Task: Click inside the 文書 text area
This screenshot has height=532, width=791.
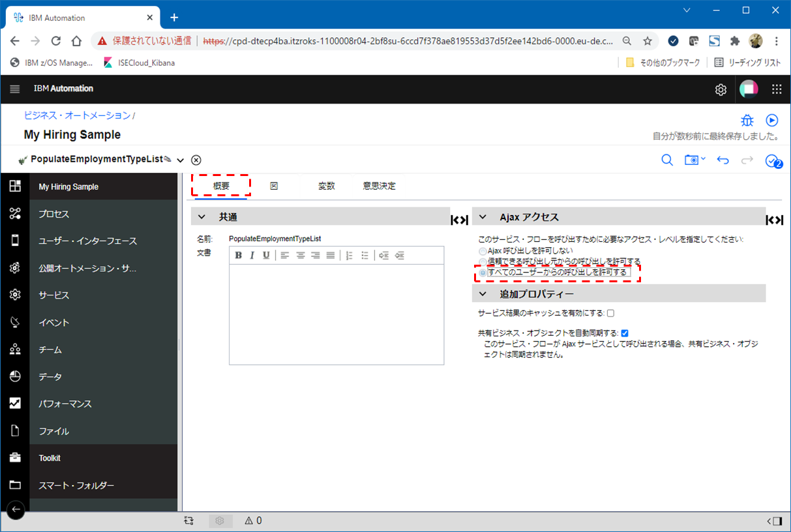Action: tap(336, 314)
